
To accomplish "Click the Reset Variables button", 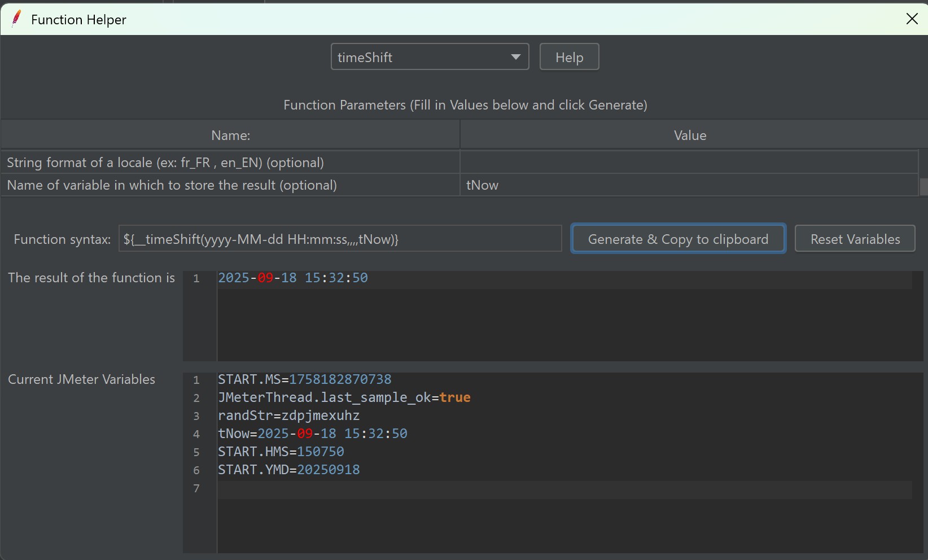I will tap(855, 239).
